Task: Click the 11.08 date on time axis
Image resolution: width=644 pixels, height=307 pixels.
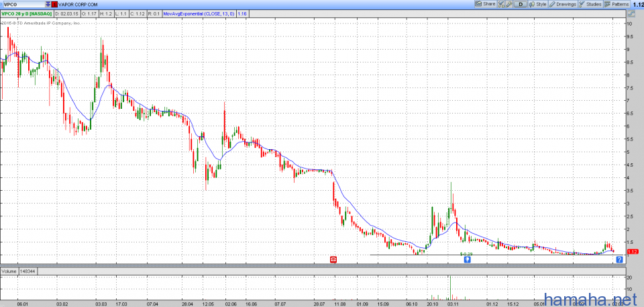Action: (339, 304)
